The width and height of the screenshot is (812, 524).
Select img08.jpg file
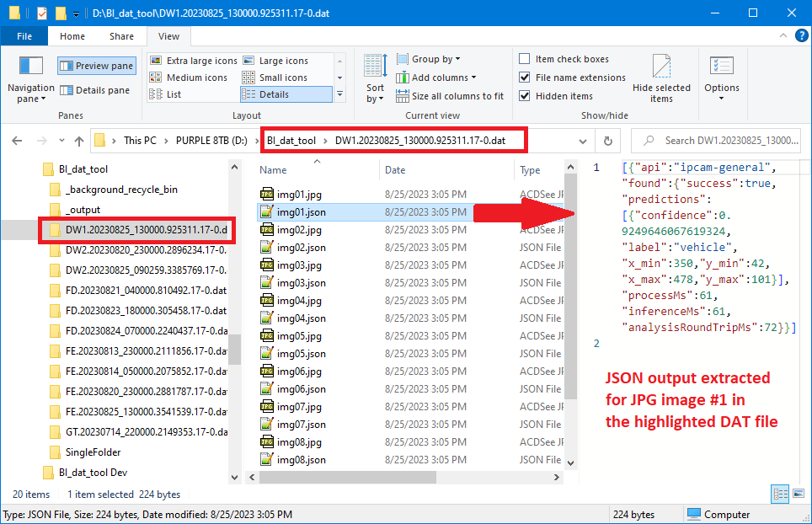[x=299, y=442]
